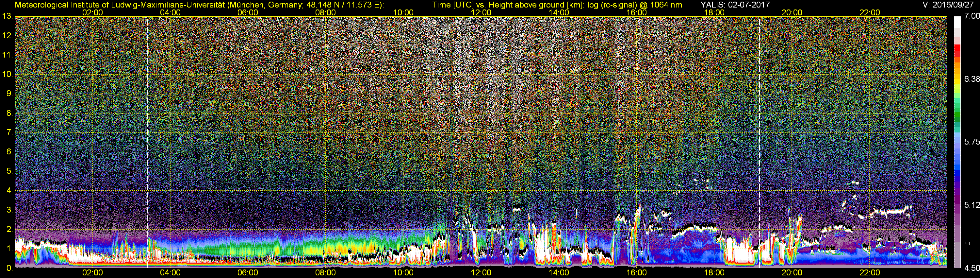Click the 22:00 label on the top time axis

pyautogui.click(x=870, y=12)
